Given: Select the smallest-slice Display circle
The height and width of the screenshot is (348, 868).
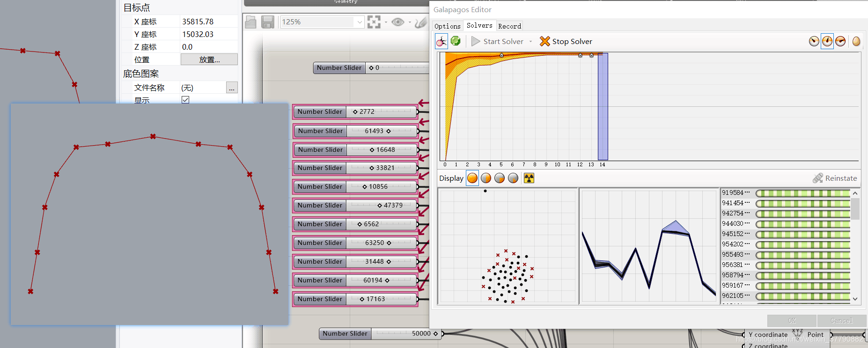Looking at the screenshot, I should pyautogui.click(x=513, y=178).
